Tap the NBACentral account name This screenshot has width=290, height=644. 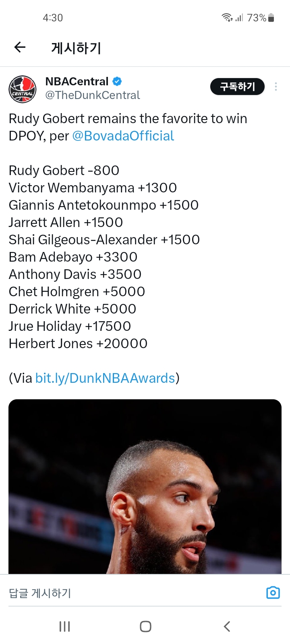77,81
